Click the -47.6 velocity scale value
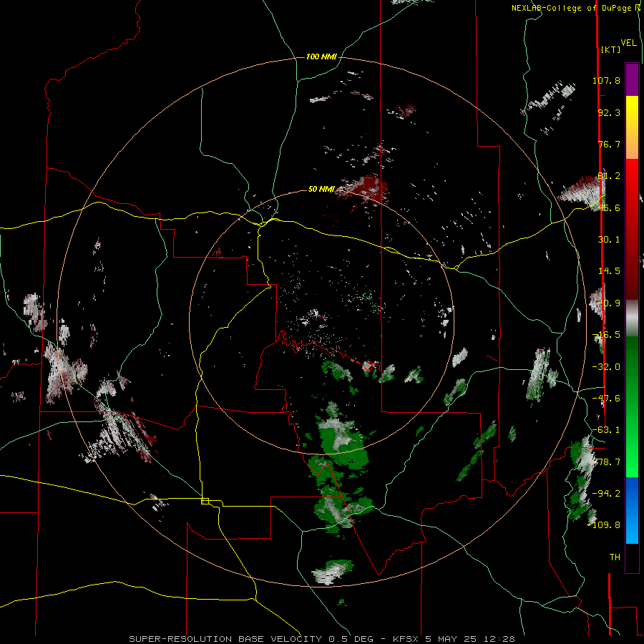This screenshot has height=644, width=644. tap(606, 399)
